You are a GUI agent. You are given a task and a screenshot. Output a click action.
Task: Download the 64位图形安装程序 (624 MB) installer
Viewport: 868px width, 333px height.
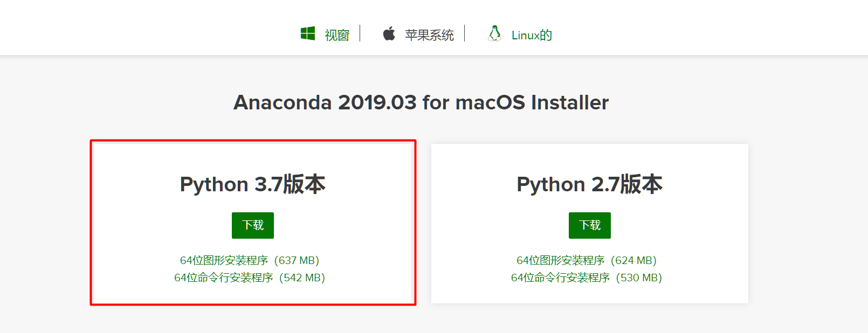pyautogui.click(x=587, y=260)
